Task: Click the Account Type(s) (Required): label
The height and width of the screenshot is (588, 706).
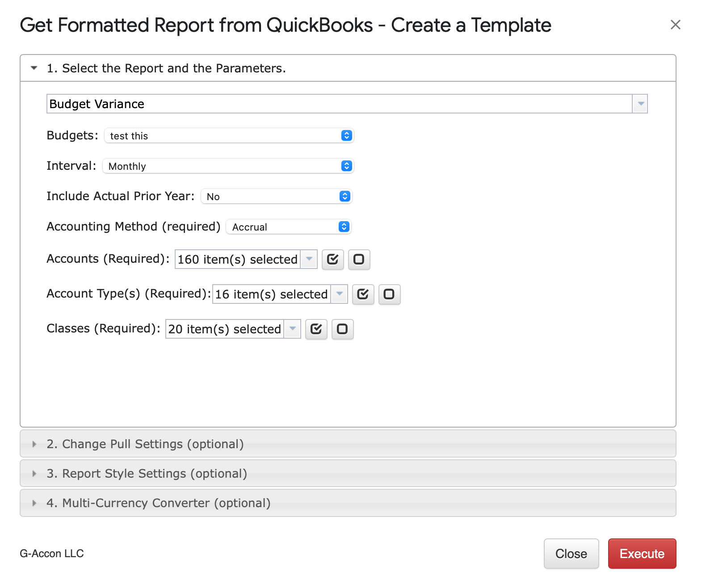Action: (129, 294)
